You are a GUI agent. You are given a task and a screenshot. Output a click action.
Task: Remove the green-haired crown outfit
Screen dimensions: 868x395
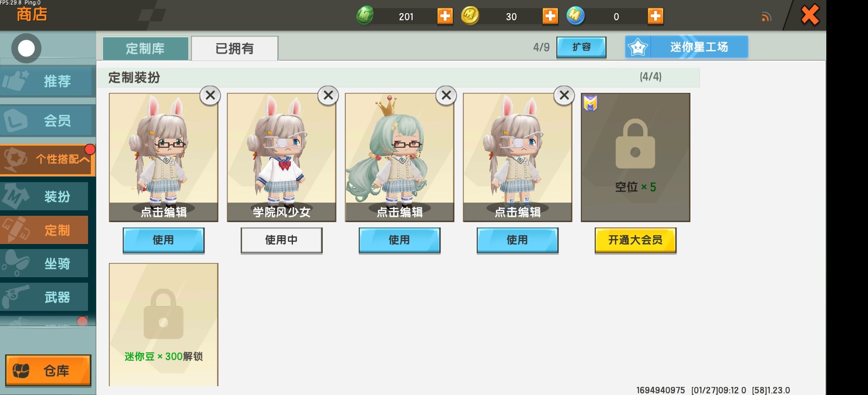[446, 95]
